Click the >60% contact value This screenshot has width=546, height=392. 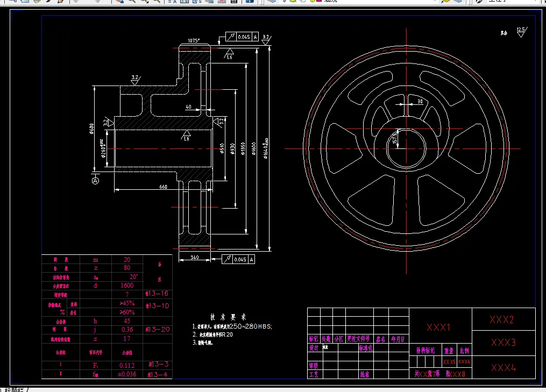tap(127, 312)
